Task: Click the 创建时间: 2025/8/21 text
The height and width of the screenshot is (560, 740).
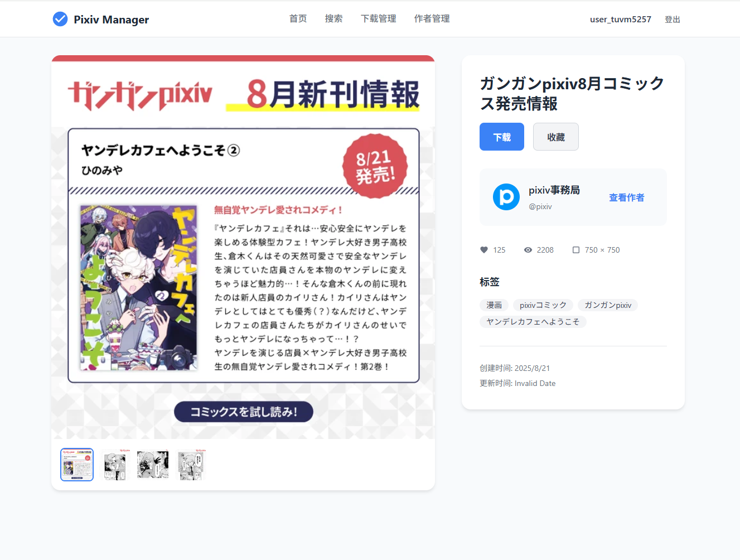Action: (515, 368)
